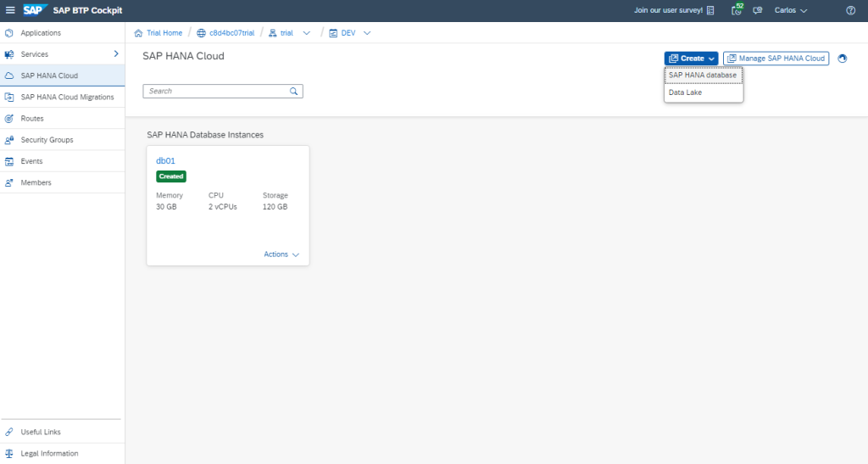Click the Members sidebar icon
868x464 pixels.
pos(8,182)
